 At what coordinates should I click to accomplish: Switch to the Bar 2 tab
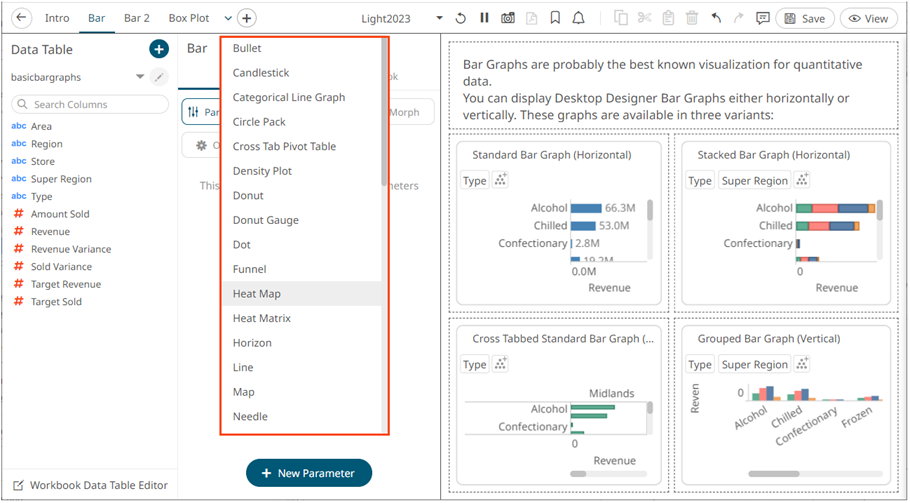tap(137, 18)
